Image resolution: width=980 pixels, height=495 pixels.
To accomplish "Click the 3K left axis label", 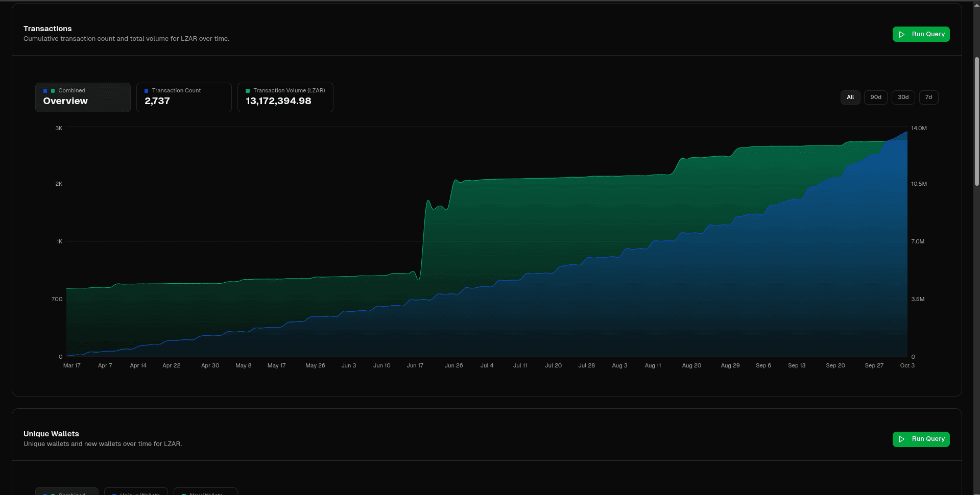I will 59,128.
